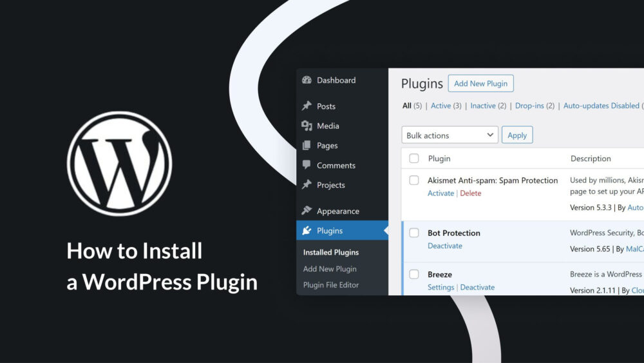Screen dimensions: 644x363
Task: Activate the Akismet plugin
Action: 440,193
